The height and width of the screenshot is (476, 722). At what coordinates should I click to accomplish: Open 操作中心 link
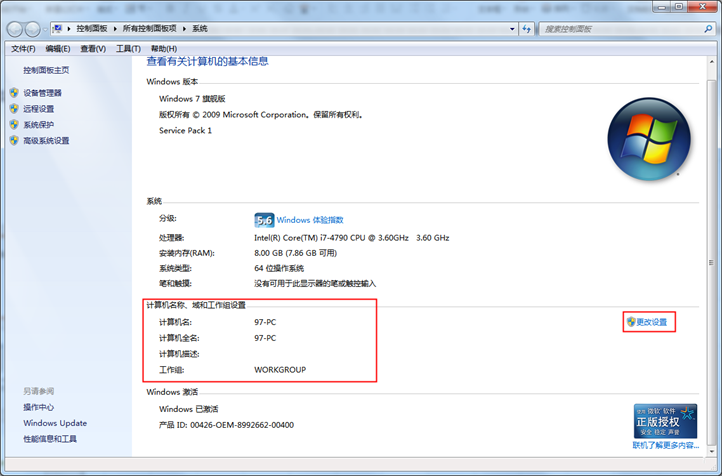(x=39, y=407)
